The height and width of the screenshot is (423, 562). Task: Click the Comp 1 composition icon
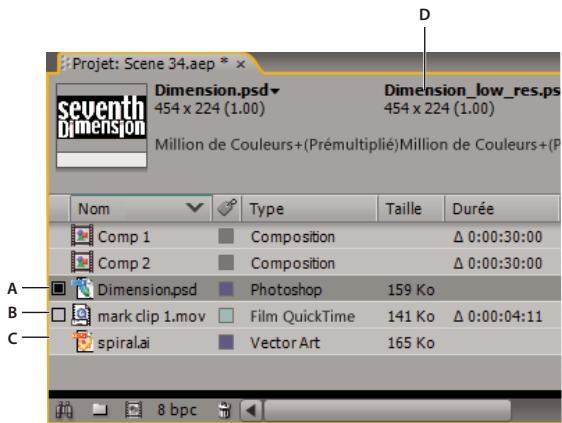pos(82,236)
